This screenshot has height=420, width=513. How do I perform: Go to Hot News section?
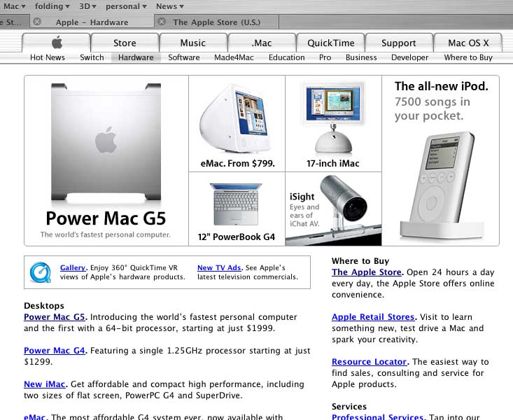(48, 57)
